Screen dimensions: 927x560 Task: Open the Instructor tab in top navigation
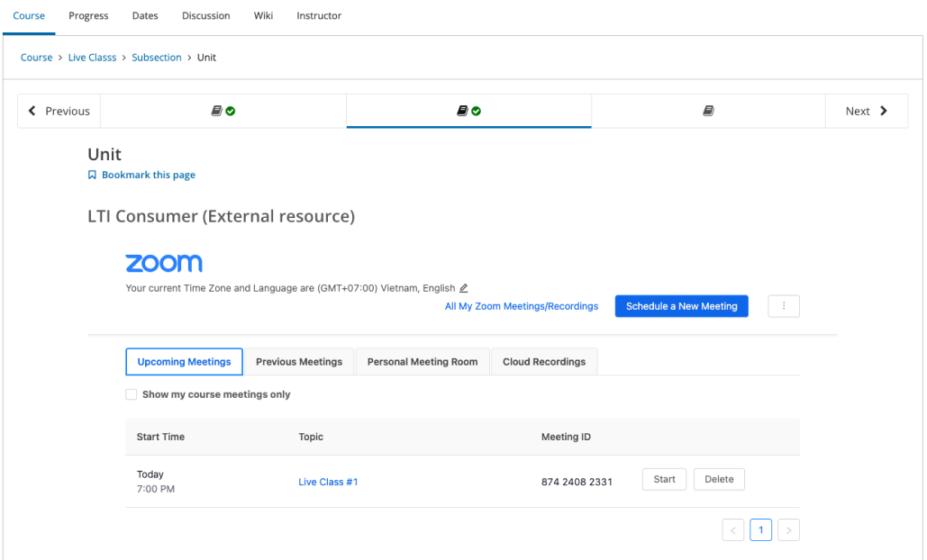pyautogui.click(x=319, y=15)
